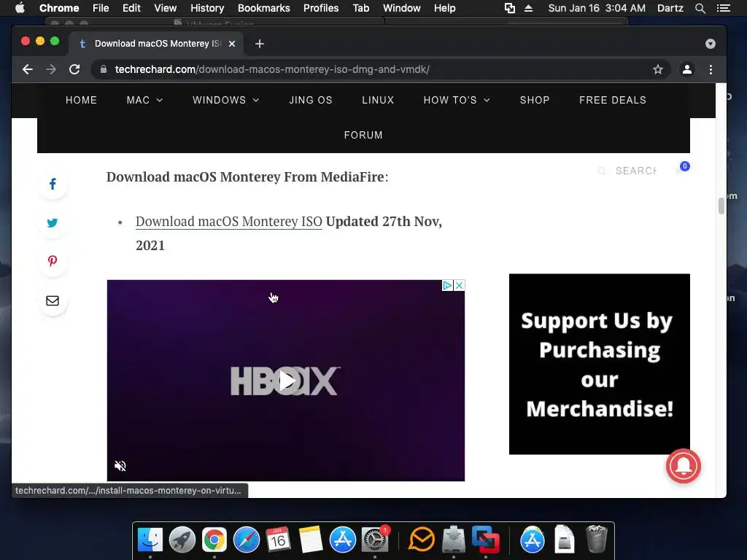
Task: Bookmark this page with the star icon
Action: pos(658,69)
